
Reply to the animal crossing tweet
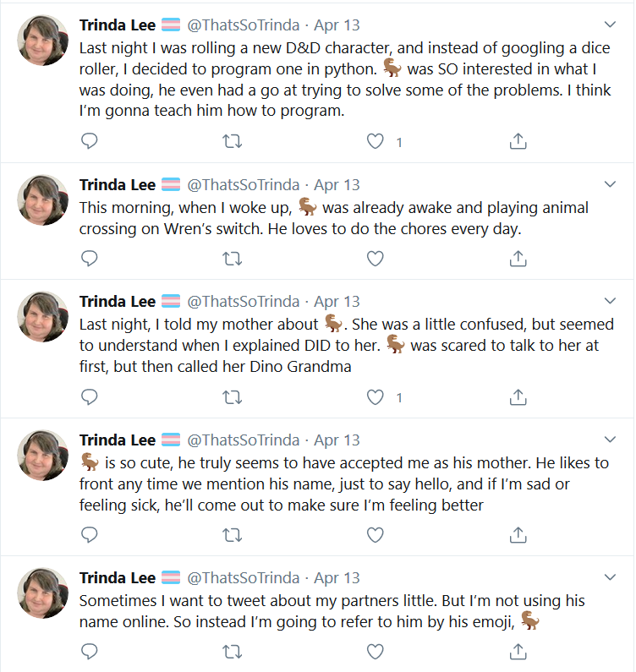click(89, 259)
